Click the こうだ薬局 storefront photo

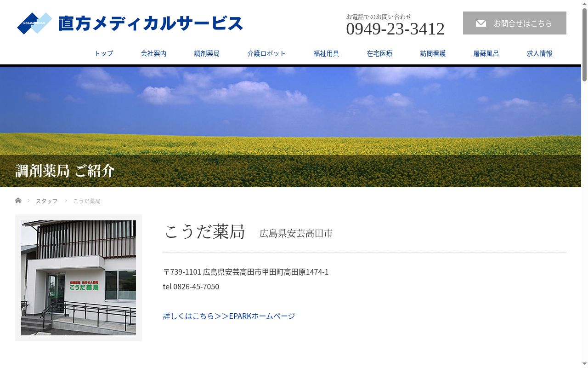79,278
